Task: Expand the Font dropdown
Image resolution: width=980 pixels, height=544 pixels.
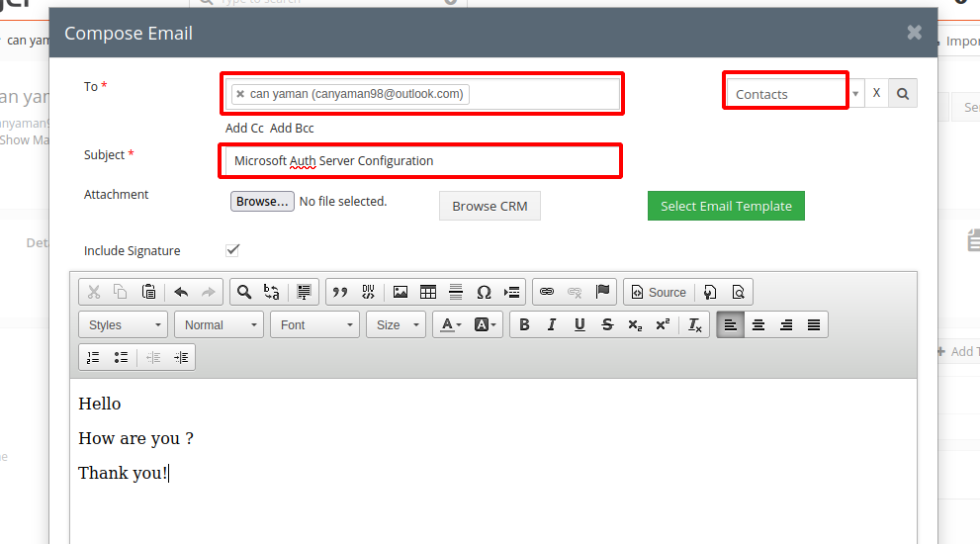Action: point(314,324)
